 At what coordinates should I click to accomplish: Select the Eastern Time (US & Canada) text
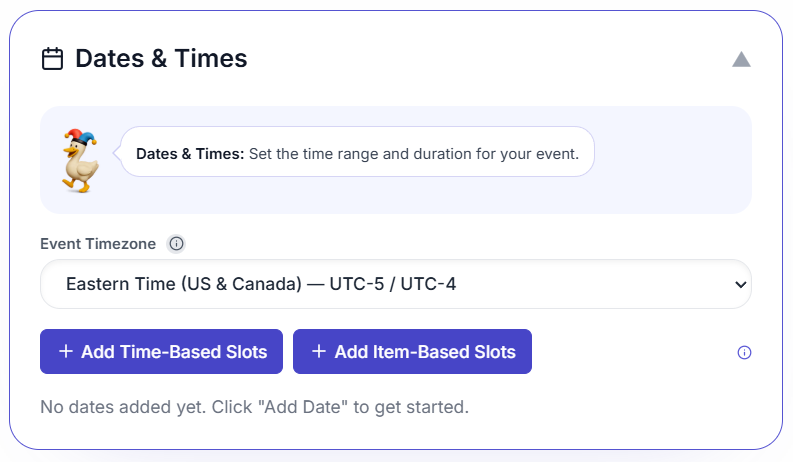(183, 284)
